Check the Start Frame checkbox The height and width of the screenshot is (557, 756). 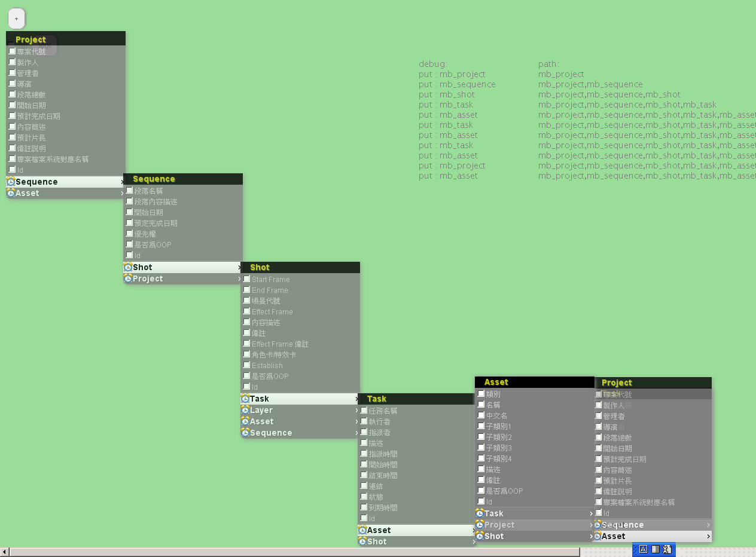247,279
